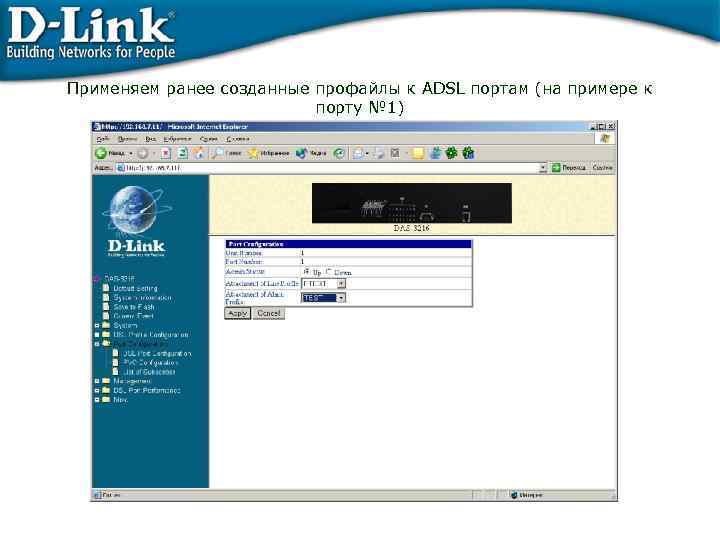Click the yellow note toolbar icon
Screen dimensions: 720x540
(418, 153)
